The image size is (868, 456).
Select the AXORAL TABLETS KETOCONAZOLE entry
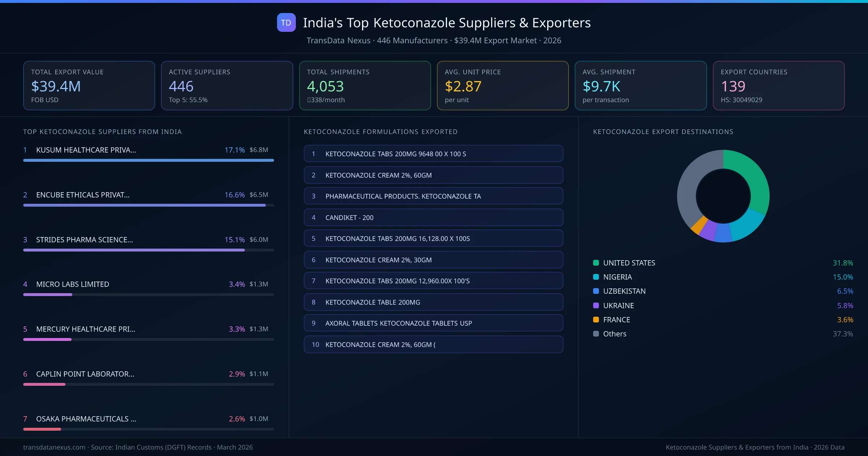click(x=433, y=323)
